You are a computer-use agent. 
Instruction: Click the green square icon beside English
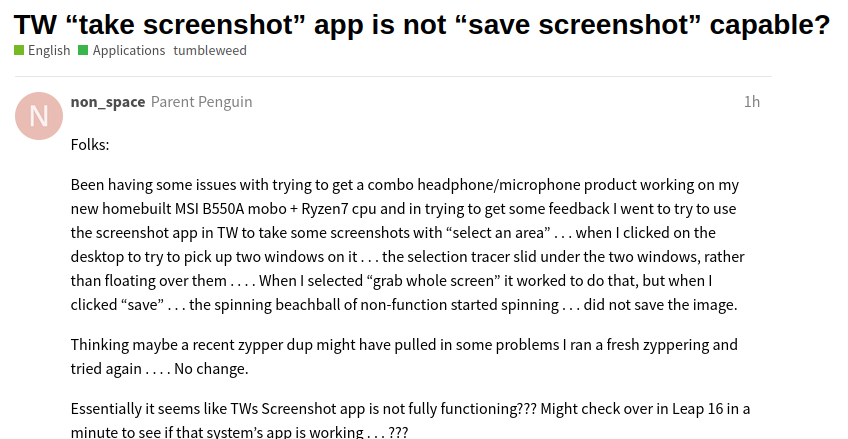[x=19, y=50]
